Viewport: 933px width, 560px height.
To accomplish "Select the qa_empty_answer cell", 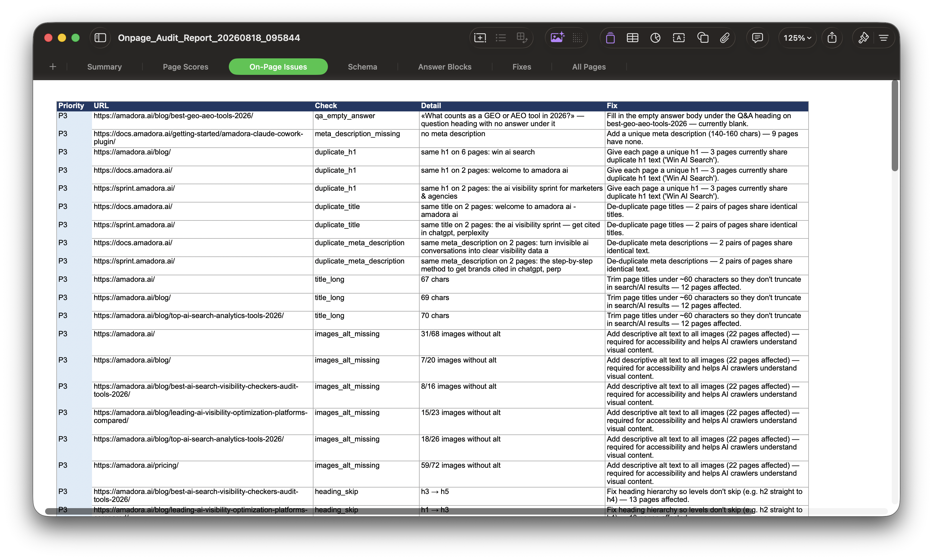I will 366,120.
